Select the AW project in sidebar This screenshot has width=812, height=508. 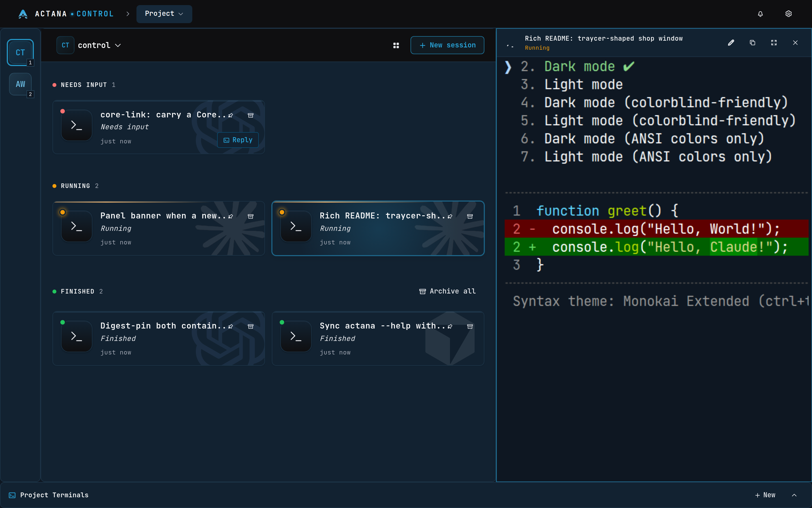click(x=20, y=84)
